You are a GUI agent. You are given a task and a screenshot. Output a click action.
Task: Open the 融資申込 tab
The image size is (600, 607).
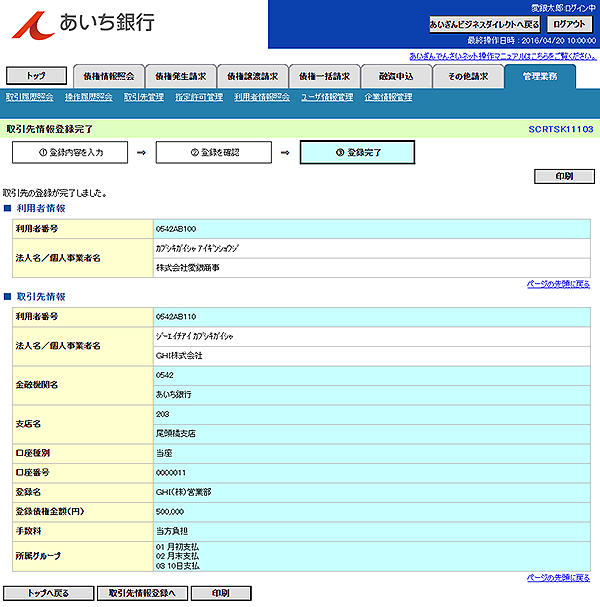click(x=396, y=77)
